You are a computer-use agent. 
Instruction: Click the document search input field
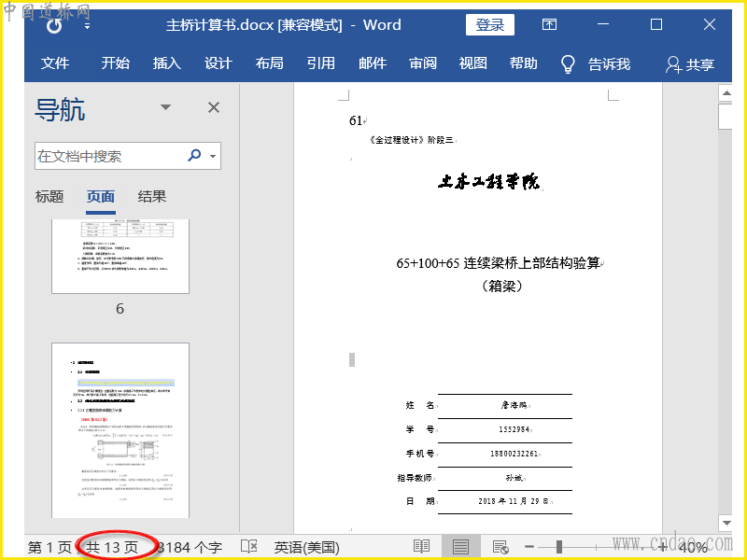[109, 156]
